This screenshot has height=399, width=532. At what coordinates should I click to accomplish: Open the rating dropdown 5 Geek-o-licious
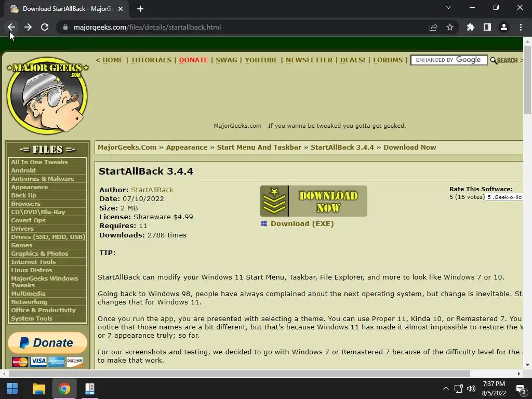pos(504,197)
